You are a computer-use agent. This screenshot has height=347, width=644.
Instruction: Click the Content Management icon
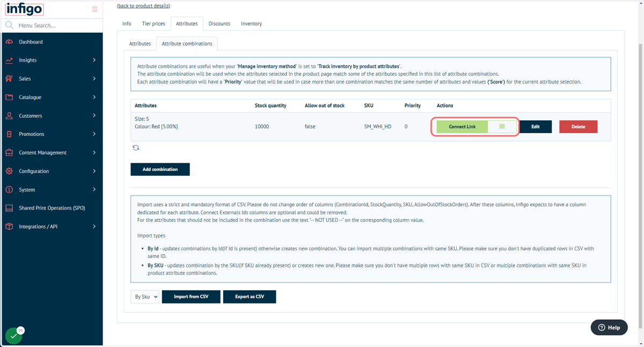click(x=9, y=153)
